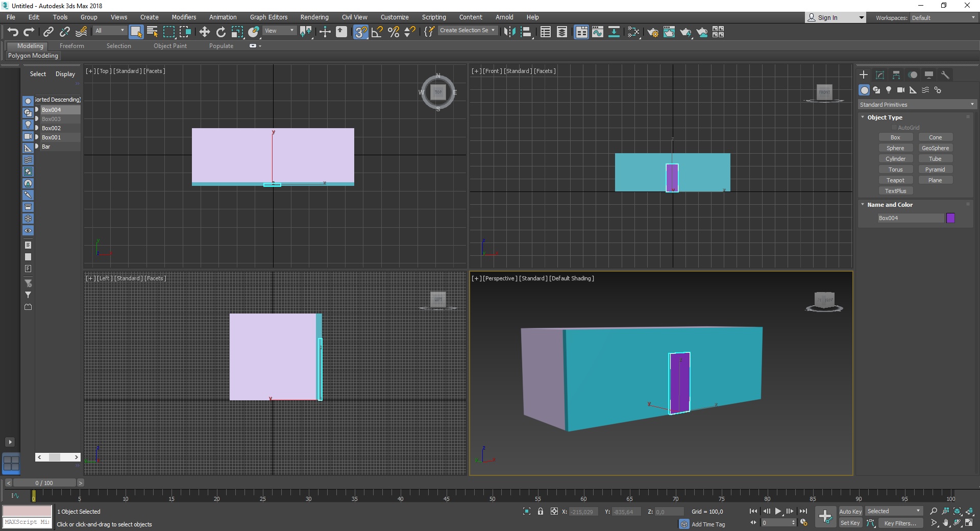Activate Bind to Space Warp tool
Screen dimensions: 980x531
(81, 32)
